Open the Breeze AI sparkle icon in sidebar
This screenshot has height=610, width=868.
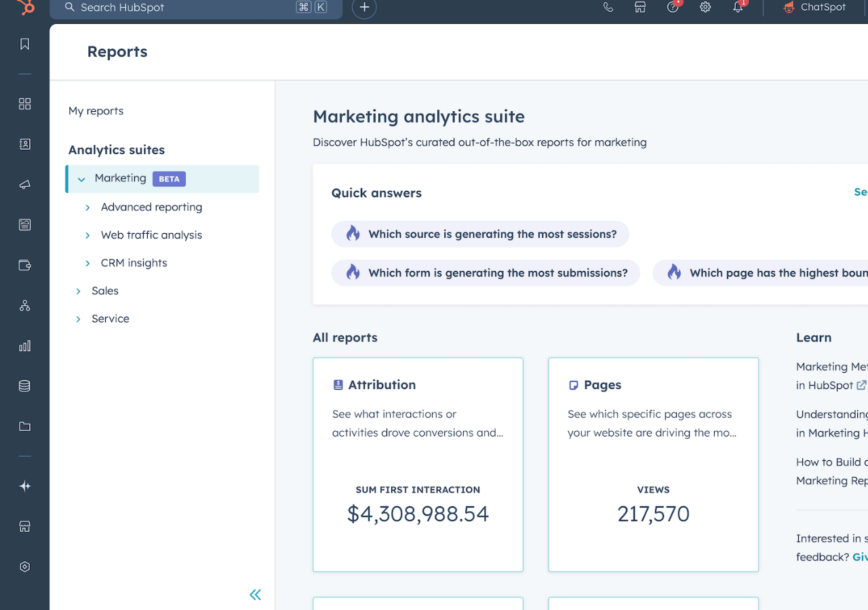pyautogui.click(x=25, y=486)
